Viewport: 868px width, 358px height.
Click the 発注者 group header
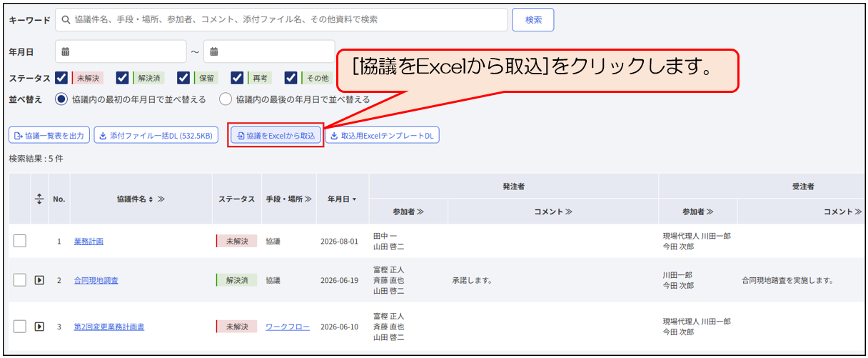pyautogui.click(x=513, y=186)
